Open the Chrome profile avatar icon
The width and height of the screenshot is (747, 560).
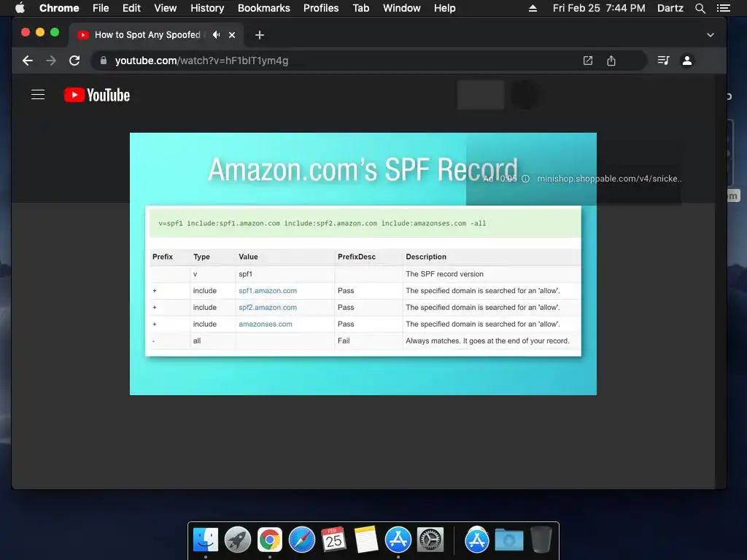[687, 61]
